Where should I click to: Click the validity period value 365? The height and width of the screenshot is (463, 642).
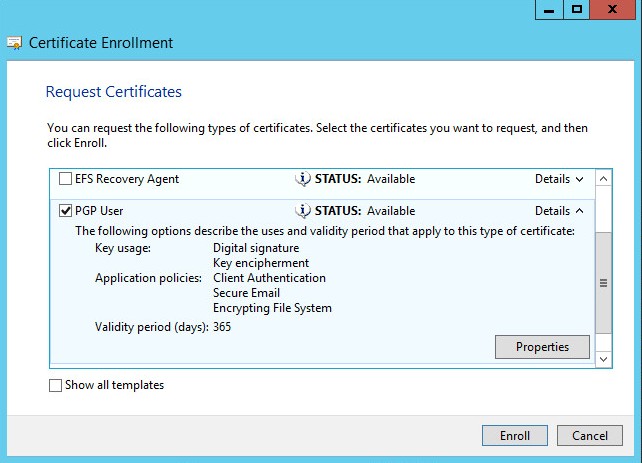click(x=222, y=327)
